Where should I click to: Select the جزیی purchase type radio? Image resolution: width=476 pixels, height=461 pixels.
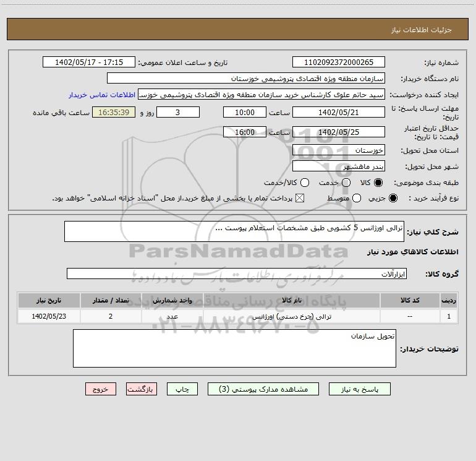pos(393,198)
